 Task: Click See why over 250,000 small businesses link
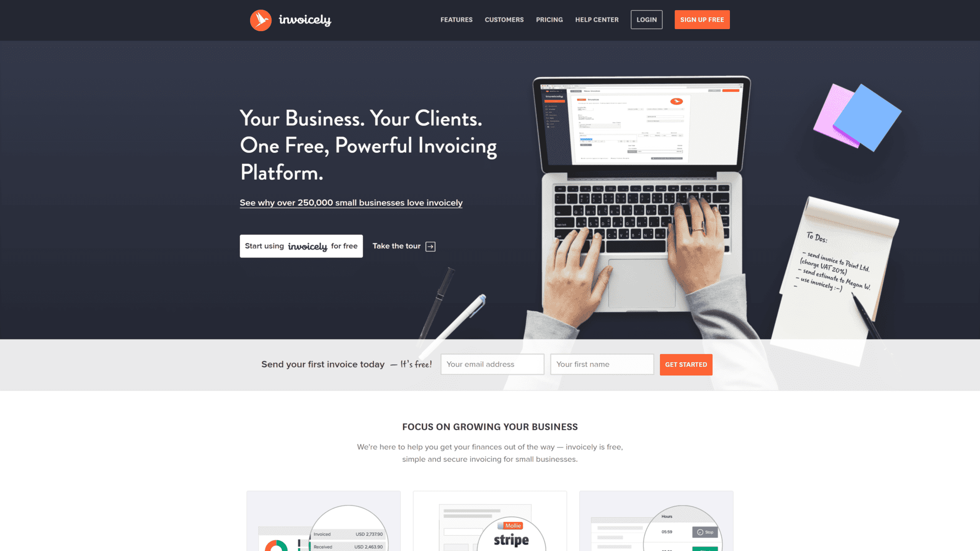tap(351, 202)
